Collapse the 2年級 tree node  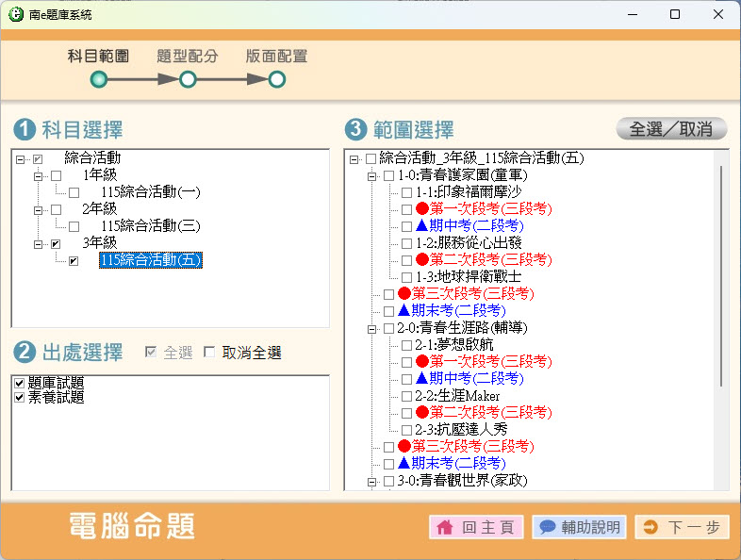[x=38, y=210]
